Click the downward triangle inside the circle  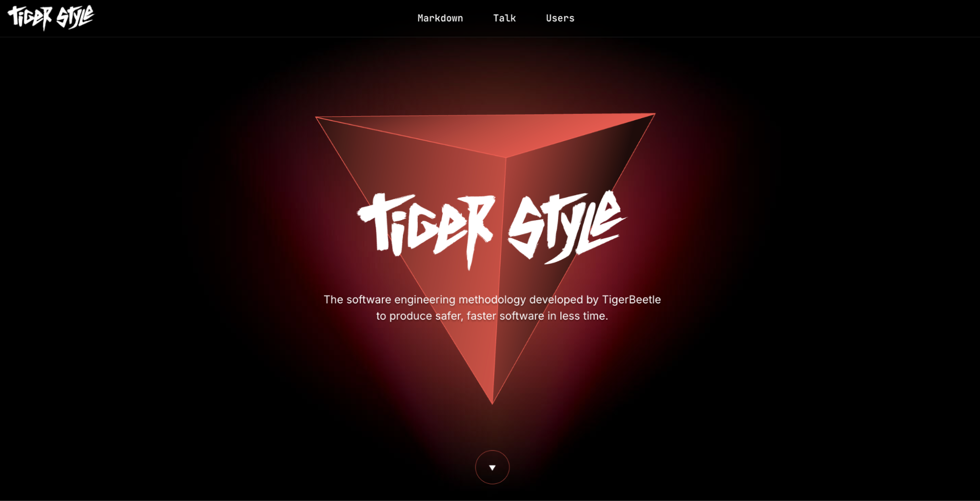click(492, 468)
